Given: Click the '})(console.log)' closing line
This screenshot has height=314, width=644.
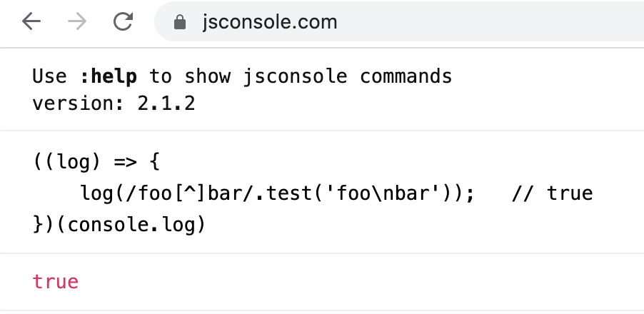Looking at the screenshot, I should [119, 225].
